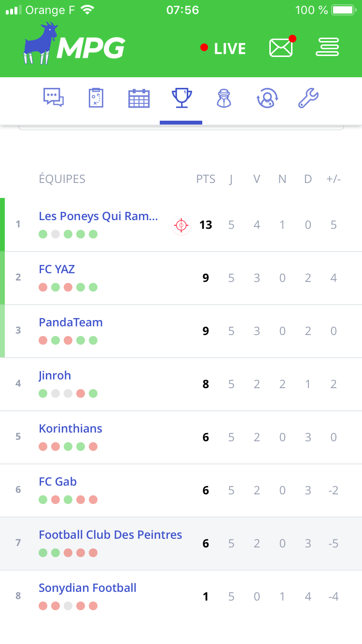The height and width of the screenshot is (644, 362).
Task: Select Korinthians team name
Action: pos(70,429)
